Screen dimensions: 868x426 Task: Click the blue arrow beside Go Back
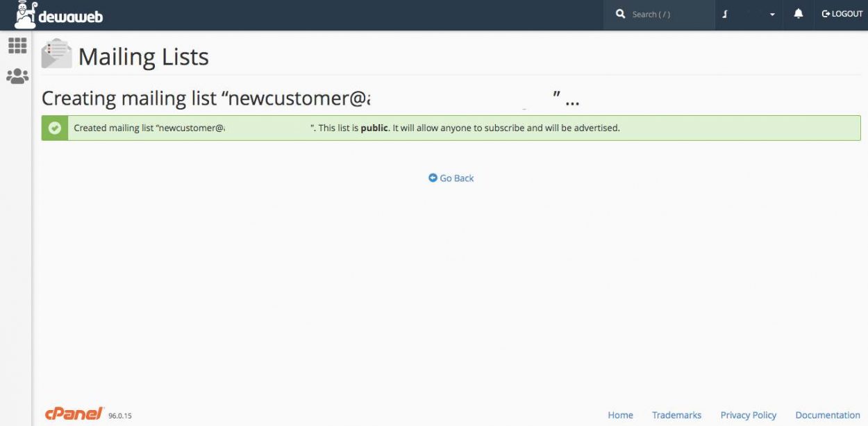pos(433,178)
